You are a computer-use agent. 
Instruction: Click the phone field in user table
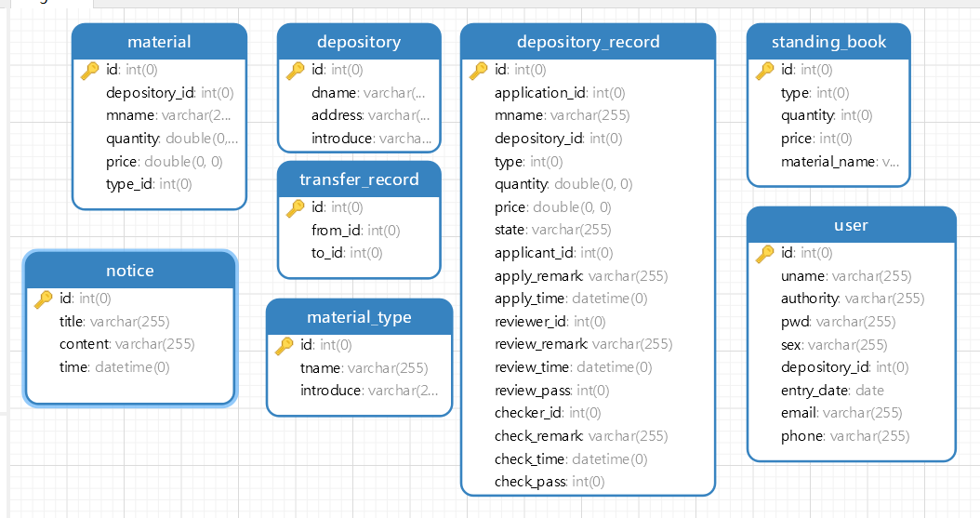pos(845,436)
